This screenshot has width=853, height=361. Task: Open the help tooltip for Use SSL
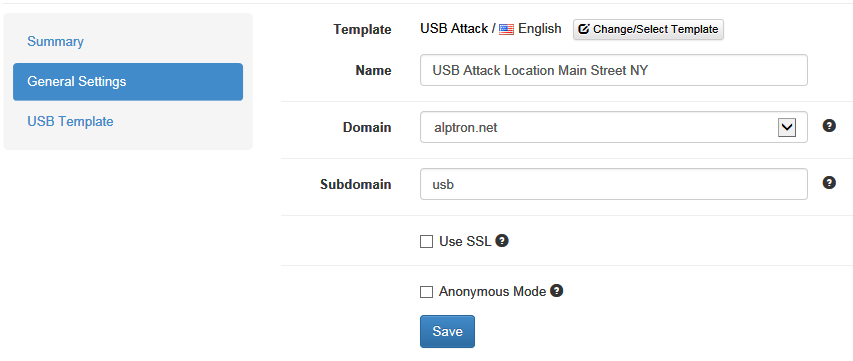click(502, 240)
